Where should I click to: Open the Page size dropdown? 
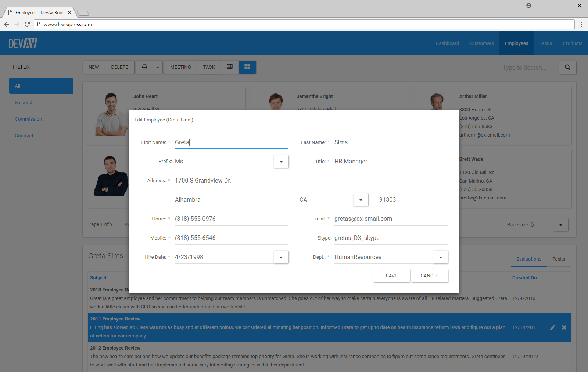560,224
